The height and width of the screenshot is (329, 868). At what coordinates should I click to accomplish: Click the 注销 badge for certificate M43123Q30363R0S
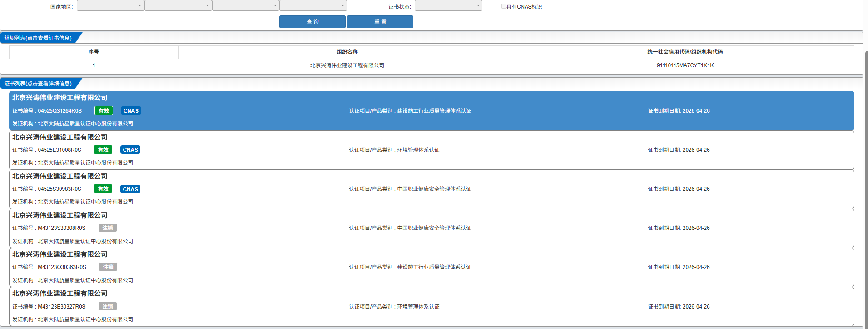click(108, 267)
